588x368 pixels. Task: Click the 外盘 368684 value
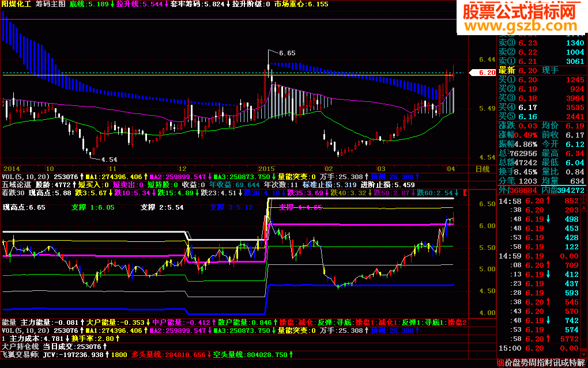click(x=525, y=191)
